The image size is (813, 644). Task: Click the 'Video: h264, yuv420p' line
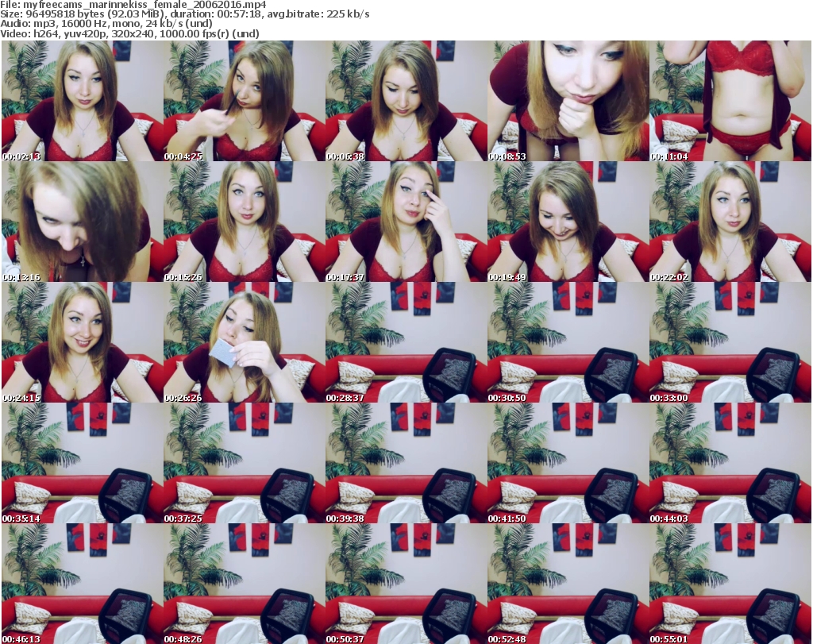tap(129, 33)
